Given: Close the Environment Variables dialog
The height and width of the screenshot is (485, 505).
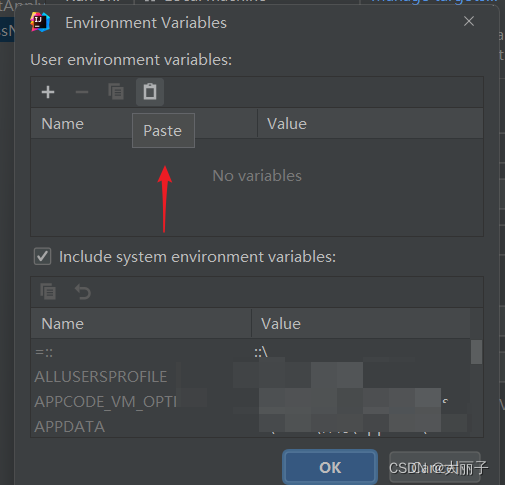Looking at the screenshot, I should point(469,21).
